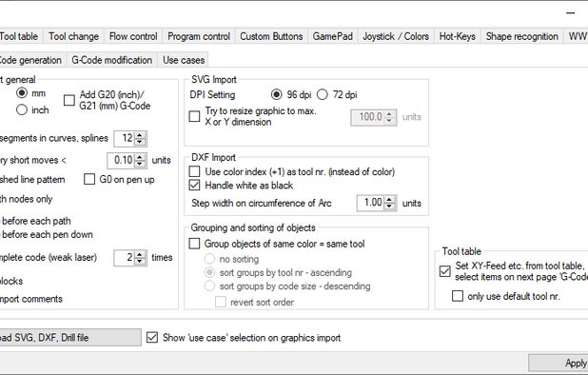Image resolution: width=588 pixels, height=375 pixels.
Task: Choose 72 dpi setting
Action: click(323, 94)
